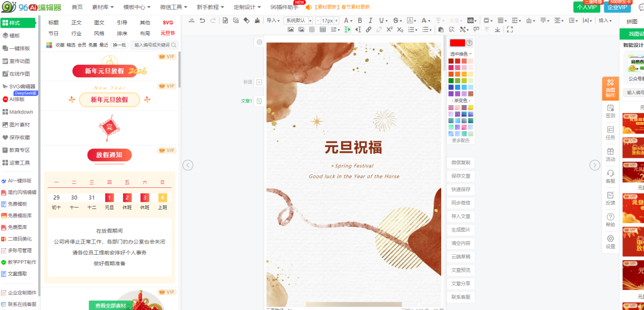644x310 pixels.
Task: Toggle the 收藏 favorites filter
Action: 60,45
